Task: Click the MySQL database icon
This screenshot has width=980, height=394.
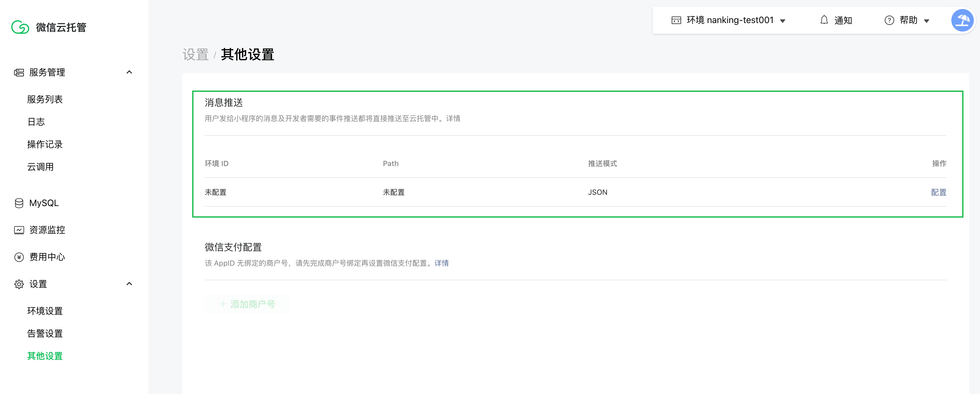Action: click(x=19, y=203)
